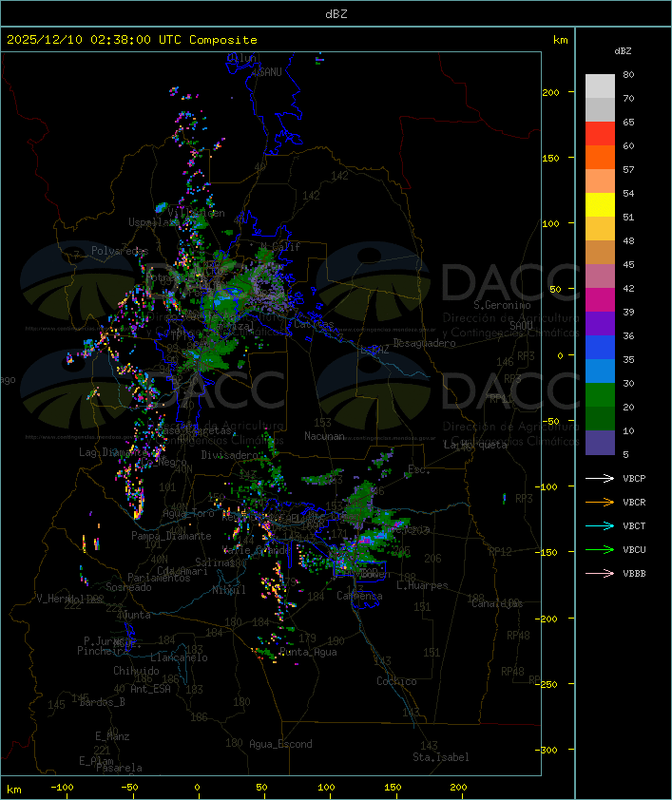
Task: Click the timestamp '2025/12/10 02:38:00 UTC Composite'
Action: point(132,40)
